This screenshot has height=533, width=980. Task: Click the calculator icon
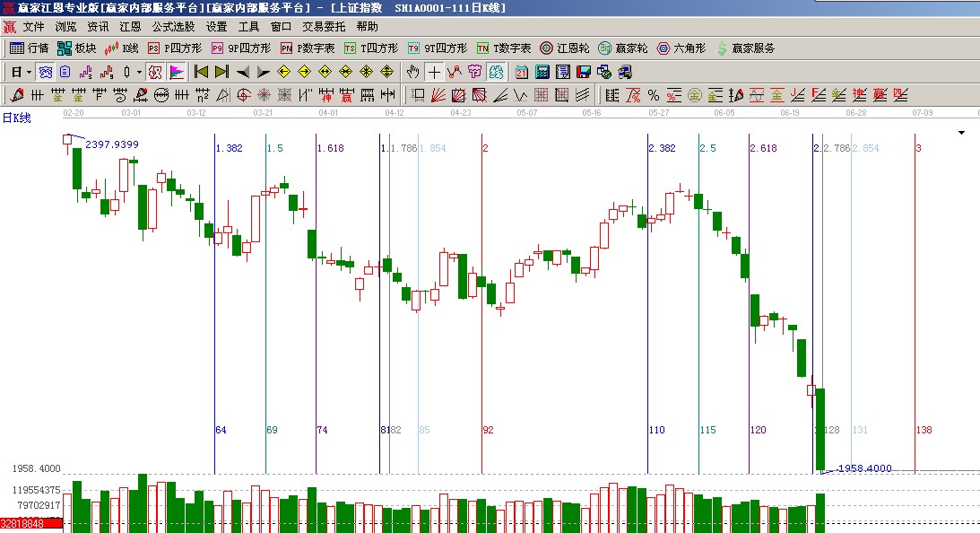(542, 72)
